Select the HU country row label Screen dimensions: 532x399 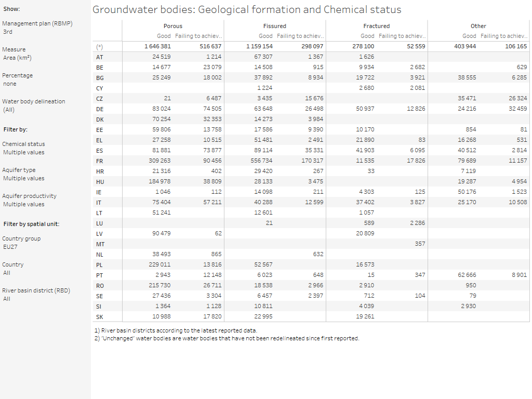coord(100,182)
